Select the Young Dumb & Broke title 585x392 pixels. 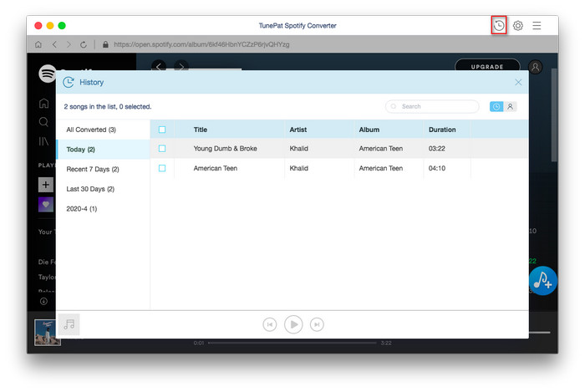[225, 149]
